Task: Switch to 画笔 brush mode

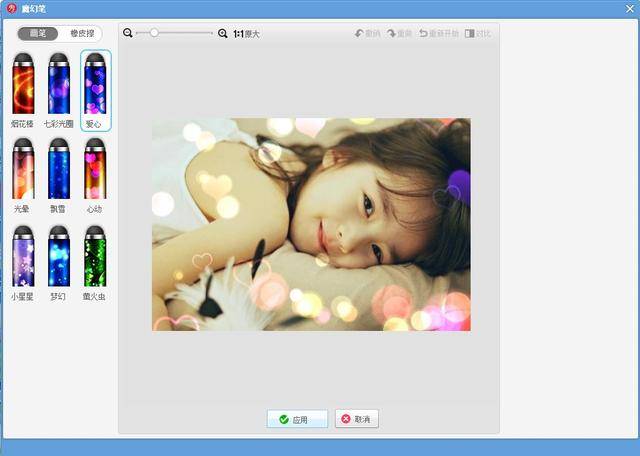Action: pos(39,33)
